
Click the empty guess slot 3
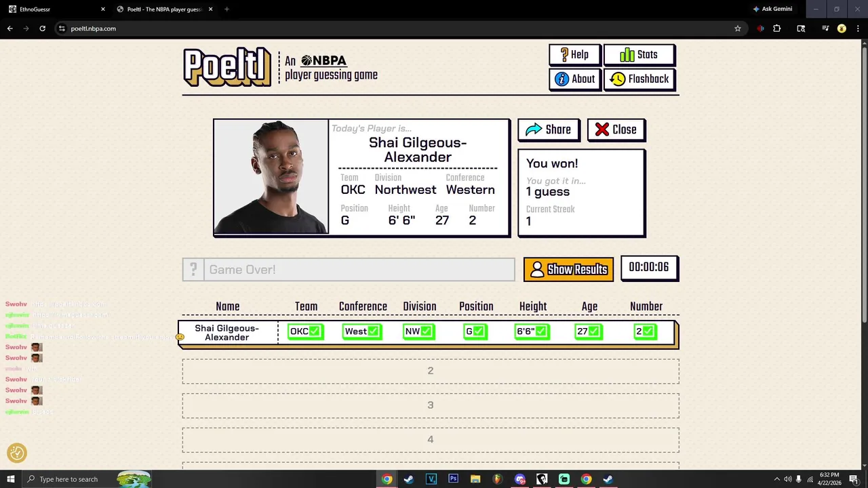(431, 405)
